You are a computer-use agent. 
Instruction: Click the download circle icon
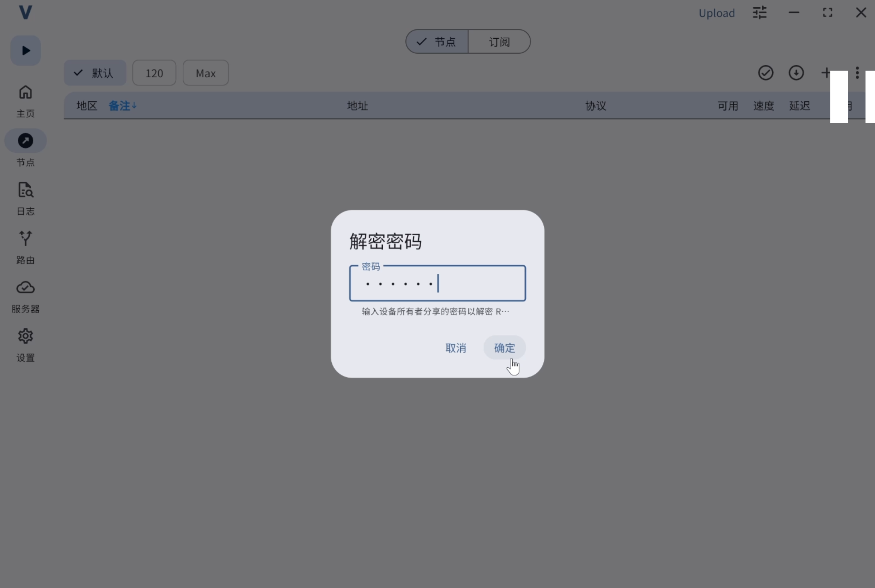coord(796,73)
